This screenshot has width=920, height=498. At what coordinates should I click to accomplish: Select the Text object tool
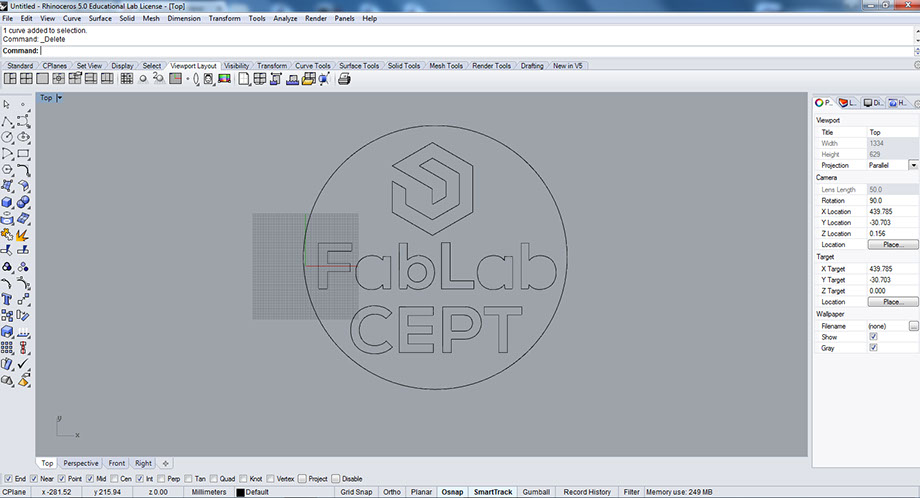(6, 300)
